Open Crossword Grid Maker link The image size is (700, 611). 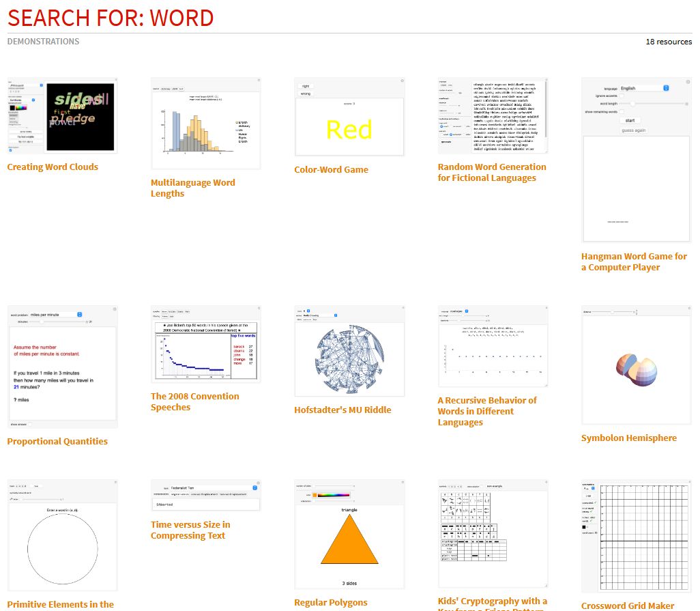click(x=628, y=606)
